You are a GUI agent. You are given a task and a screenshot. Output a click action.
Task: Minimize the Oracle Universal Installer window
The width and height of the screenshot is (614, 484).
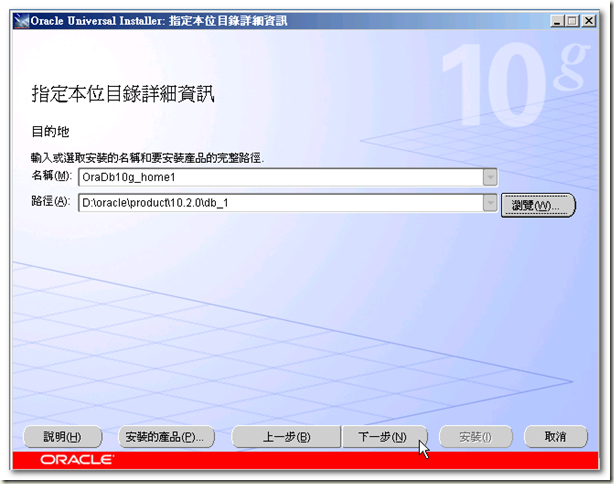pyautogui.click(x=557, y=21)
